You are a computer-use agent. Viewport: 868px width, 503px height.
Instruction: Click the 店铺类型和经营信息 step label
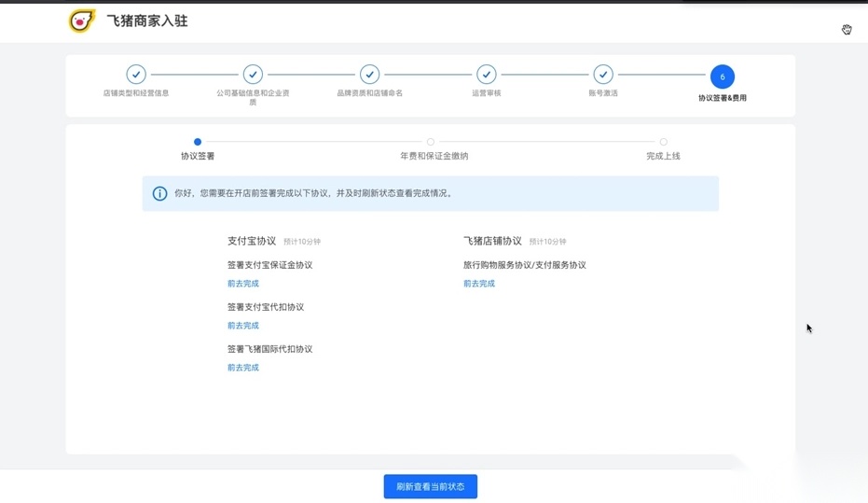tap(135, 93)
